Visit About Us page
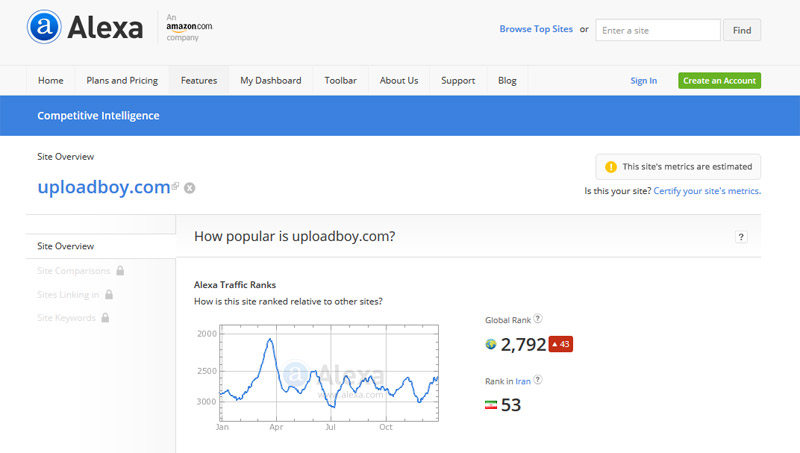The image size is (800, 453). (399, 81)
